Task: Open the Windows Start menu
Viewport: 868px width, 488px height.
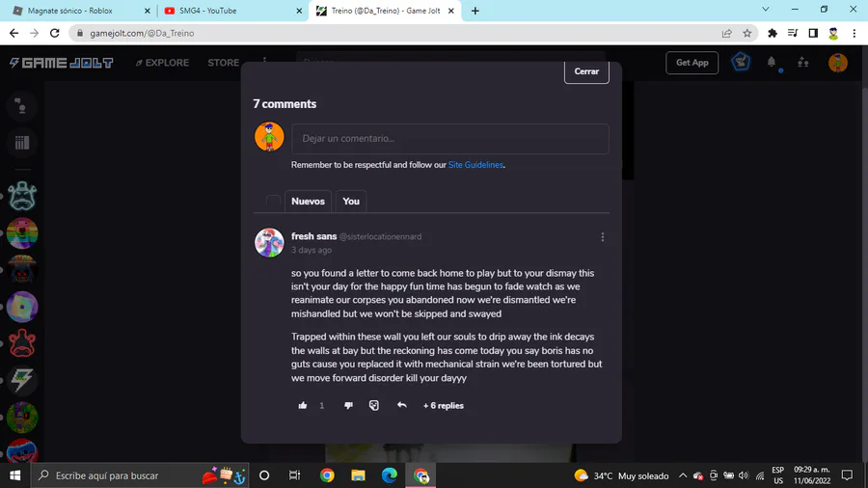Action: 14,475
